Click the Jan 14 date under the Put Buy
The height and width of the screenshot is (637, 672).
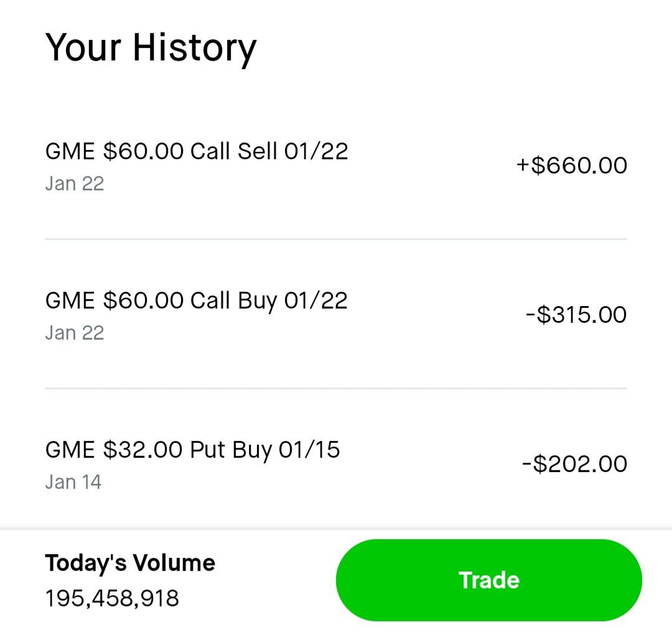(73, 481)
